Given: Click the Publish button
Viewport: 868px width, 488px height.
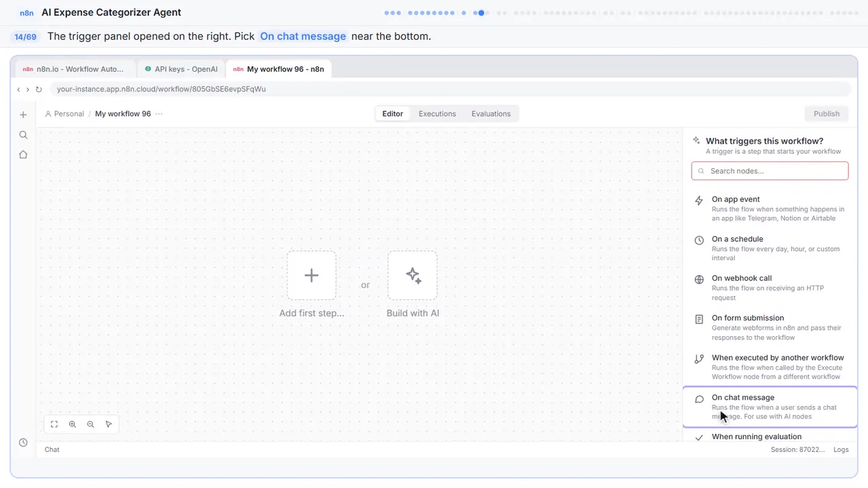Looking at the screenshot, I should coord(827,114).
